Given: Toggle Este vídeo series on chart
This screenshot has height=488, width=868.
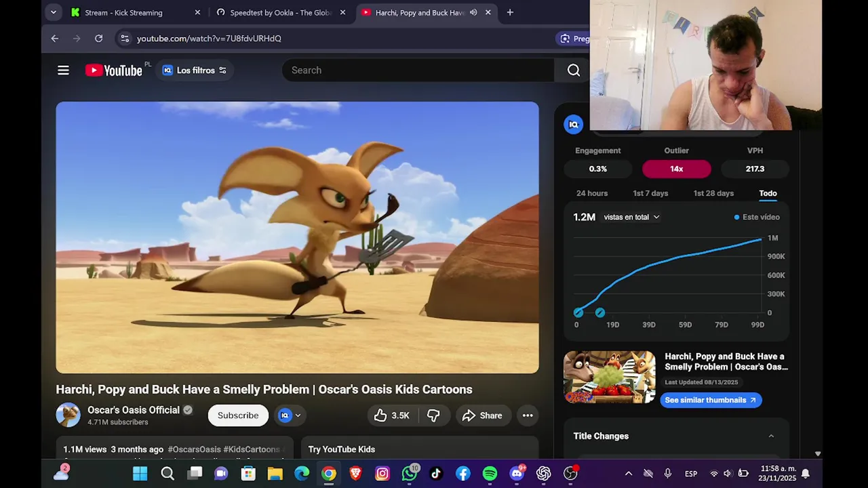Looking at the screenshot, I should [x=757, y=217].
